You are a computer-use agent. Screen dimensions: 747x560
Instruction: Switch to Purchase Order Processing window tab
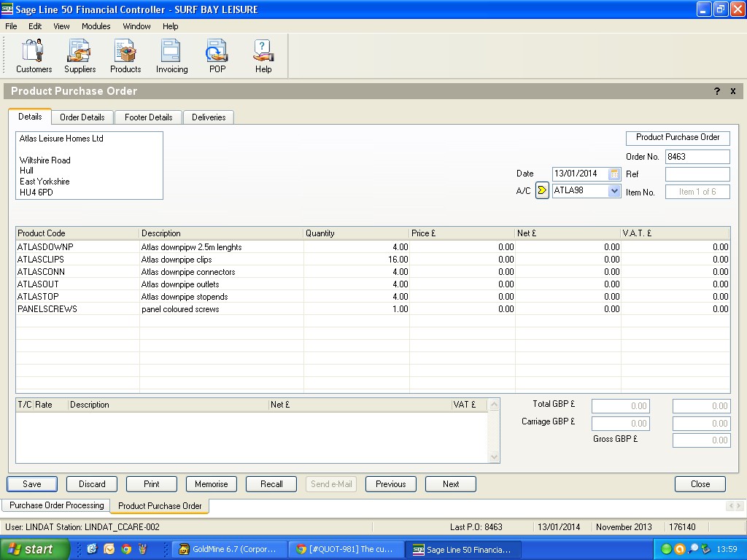56,505
